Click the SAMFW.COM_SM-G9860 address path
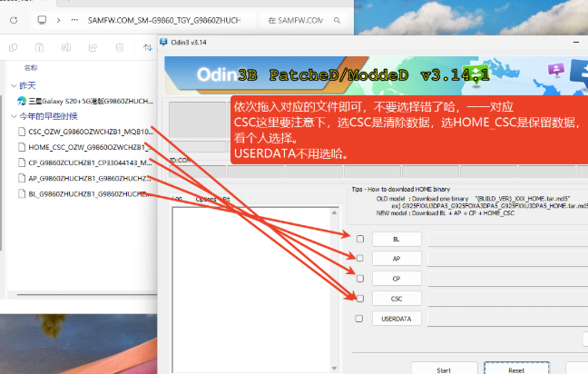 164,20
